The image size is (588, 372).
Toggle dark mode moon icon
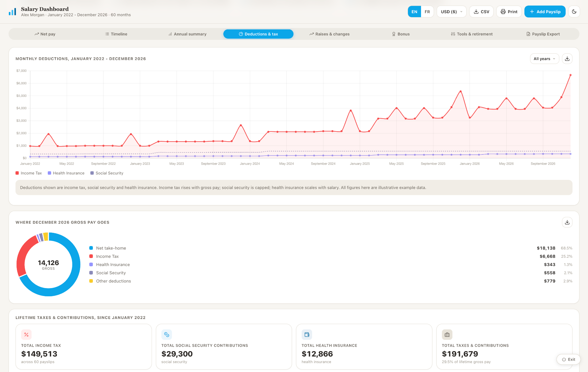pos(574,12)
